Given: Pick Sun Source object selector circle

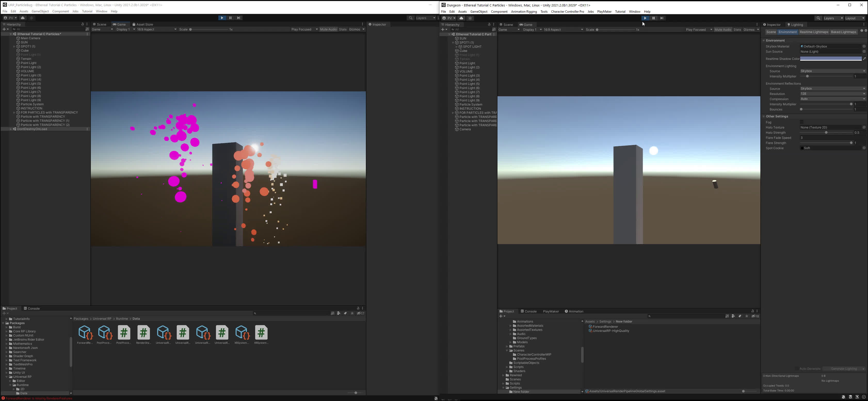Looking at the screenshot, I should [x=864, y=52].
